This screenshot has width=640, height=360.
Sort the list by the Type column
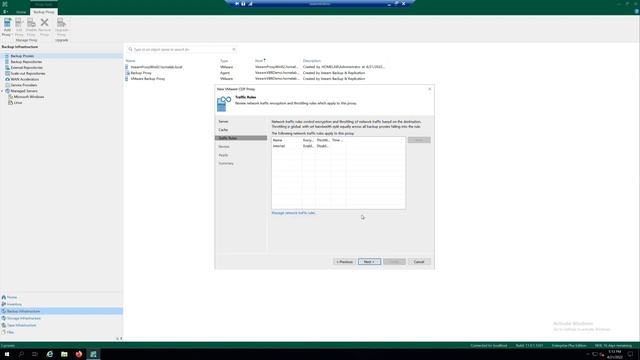(x=224, y=60)
